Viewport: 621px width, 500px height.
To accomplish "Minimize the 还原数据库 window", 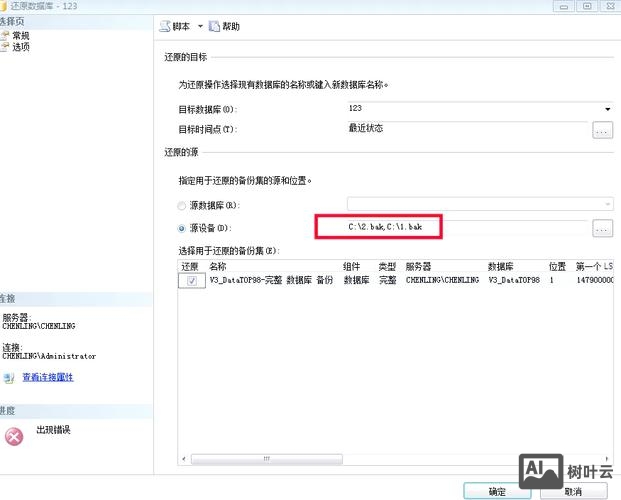I will [x=564, y=6].
